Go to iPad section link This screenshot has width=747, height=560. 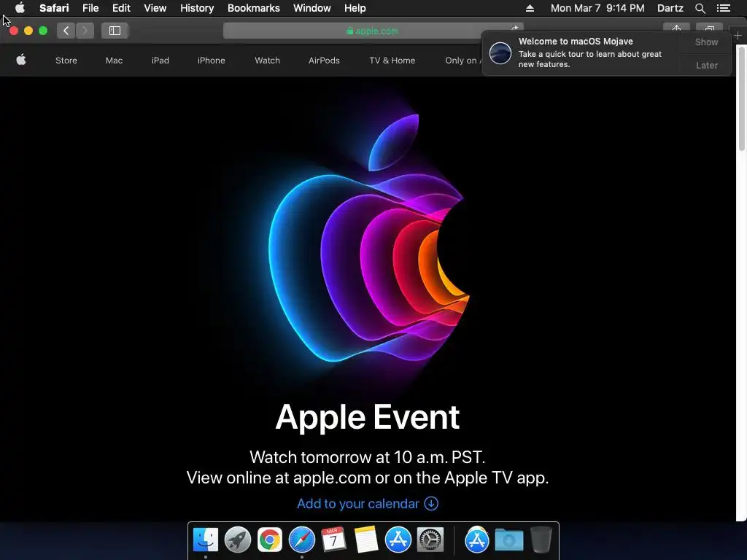coord(160,61)
